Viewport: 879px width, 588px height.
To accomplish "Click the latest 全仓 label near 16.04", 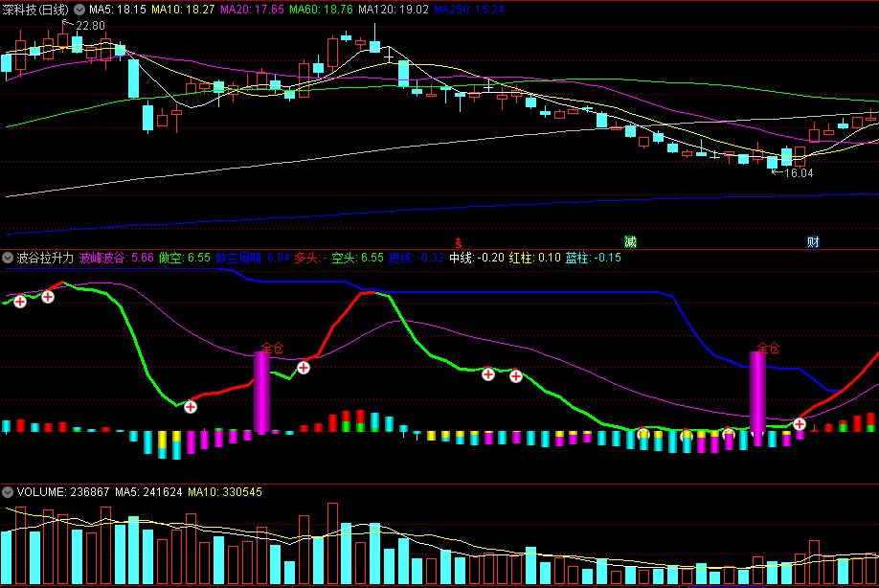I will coord(769,348).
